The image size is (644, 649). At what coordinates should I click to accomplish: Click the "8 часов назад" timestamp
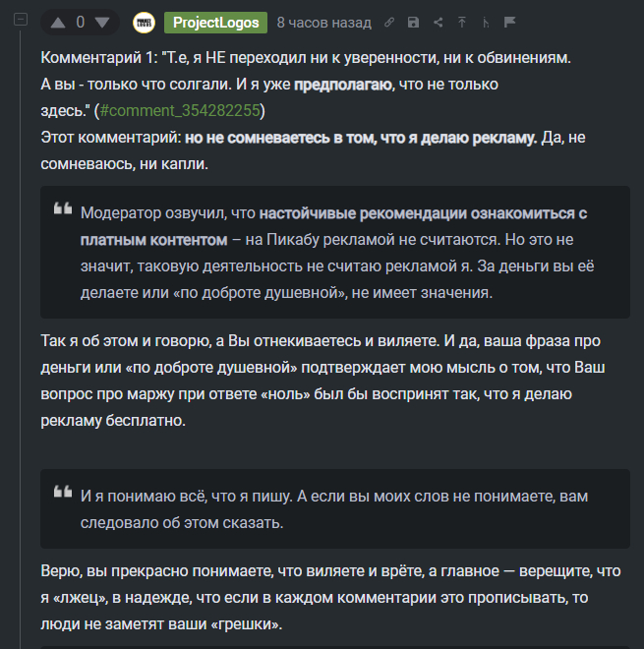tap(323, 23)
